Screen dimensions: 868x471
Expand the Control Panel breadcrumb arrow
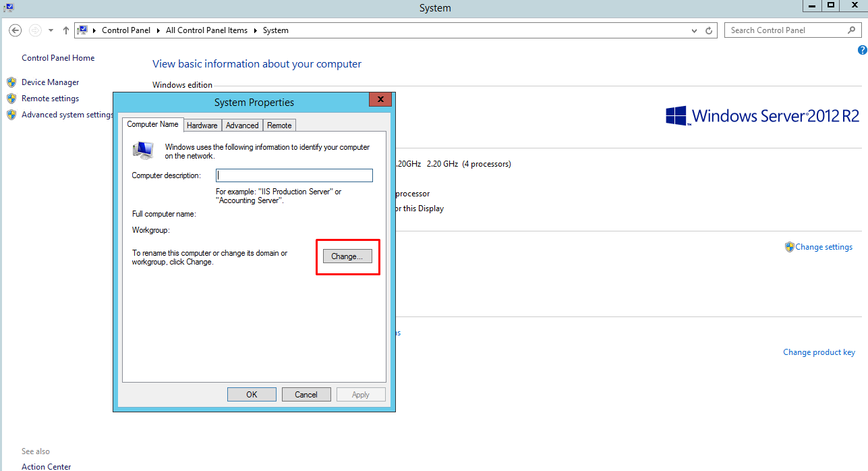click(158, 30)
